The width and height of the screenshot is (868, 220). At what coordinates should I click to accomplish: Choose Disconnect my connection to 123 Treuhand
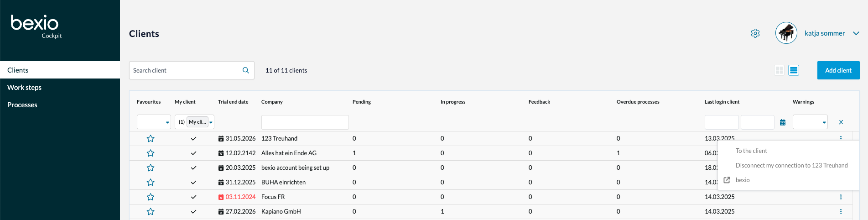coord(791,166)
